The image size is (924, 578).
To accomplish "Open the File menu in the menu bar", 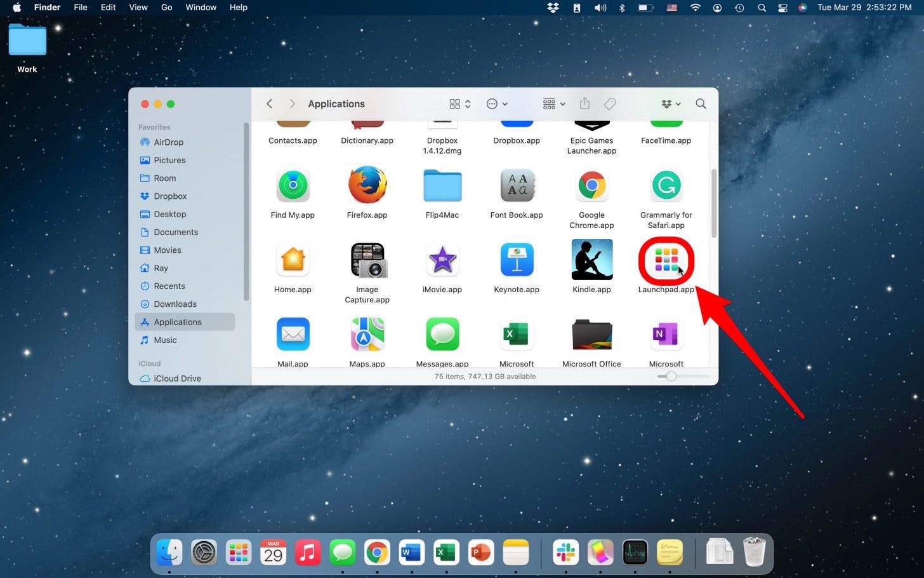I will pyautogui.click(x=81, y=7).
